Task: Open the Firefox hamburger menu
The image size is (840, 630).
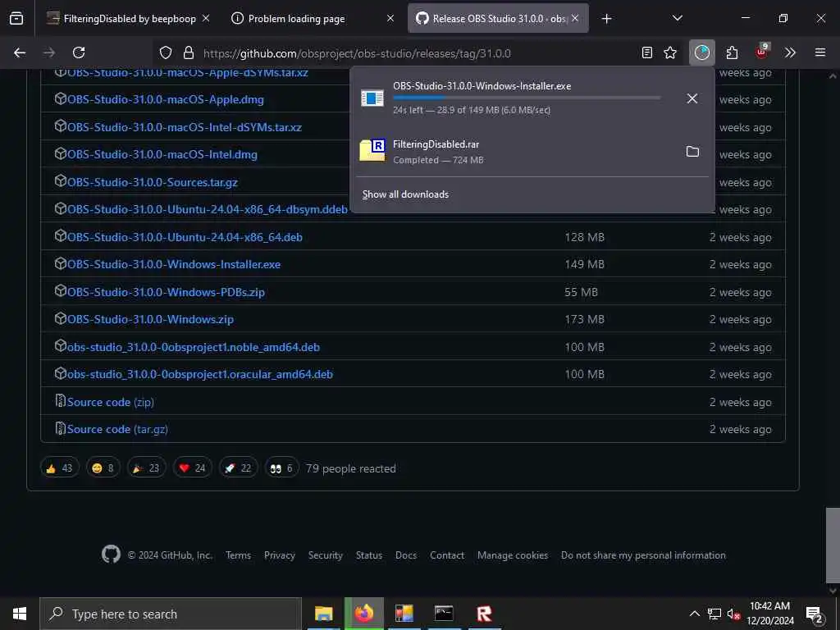Action: point(820,52)
